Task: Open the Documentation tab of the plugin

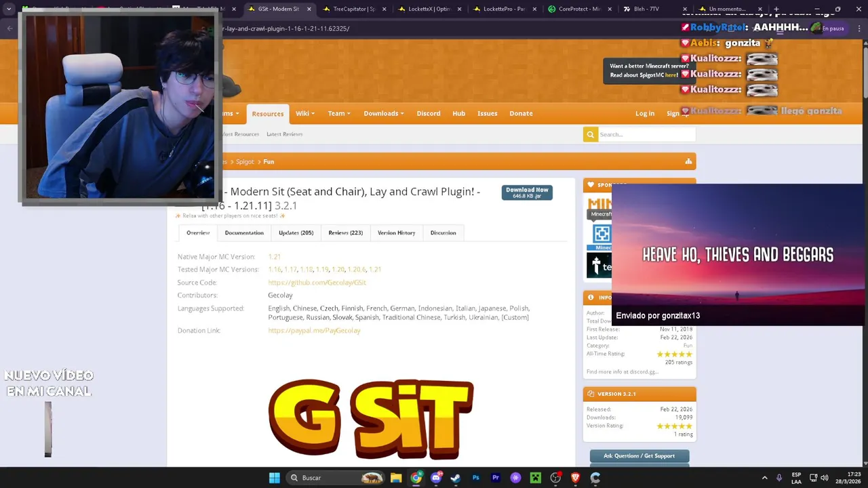Action: coord(244,232)
